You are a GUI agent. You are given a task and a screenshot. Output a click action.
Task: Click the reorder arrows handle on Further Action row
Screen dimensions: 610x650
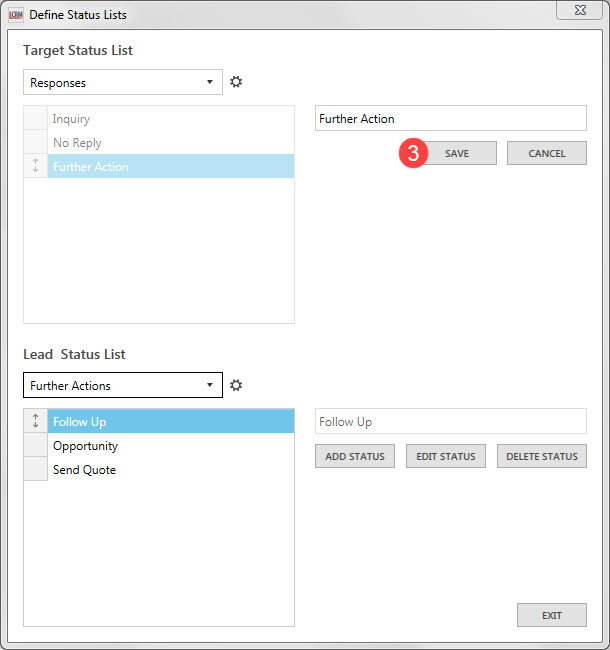pyautogui.click(x=35, y=167)
